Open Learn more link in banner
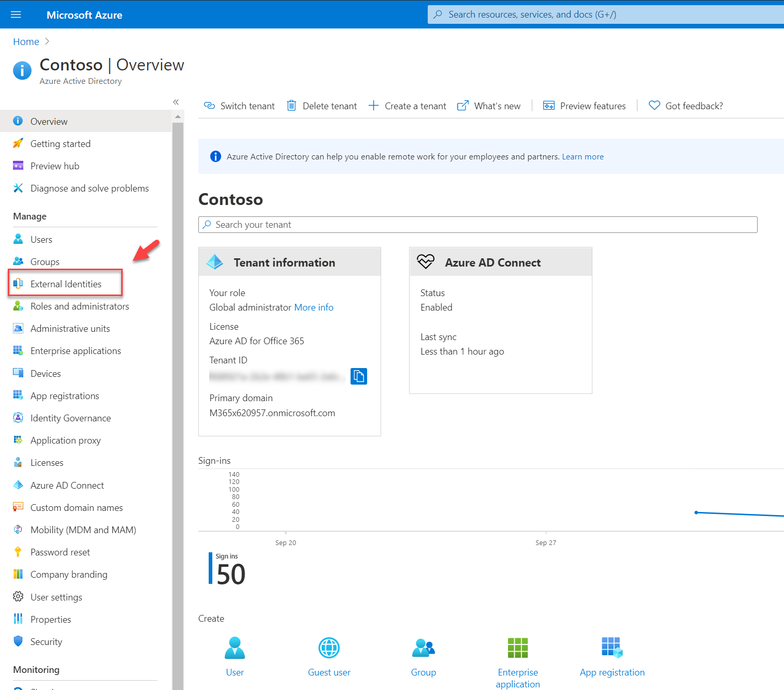 (583, 156)
